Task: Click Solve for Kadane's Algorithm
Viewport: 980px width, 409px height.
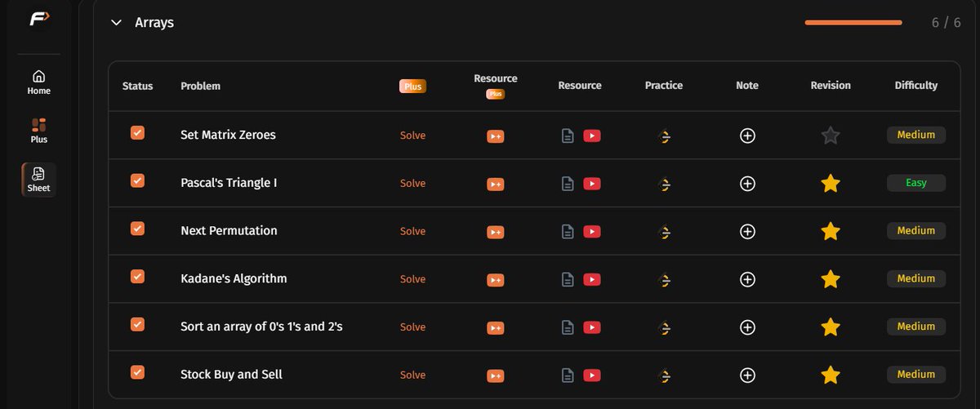Action: click(x=412, y=279)
